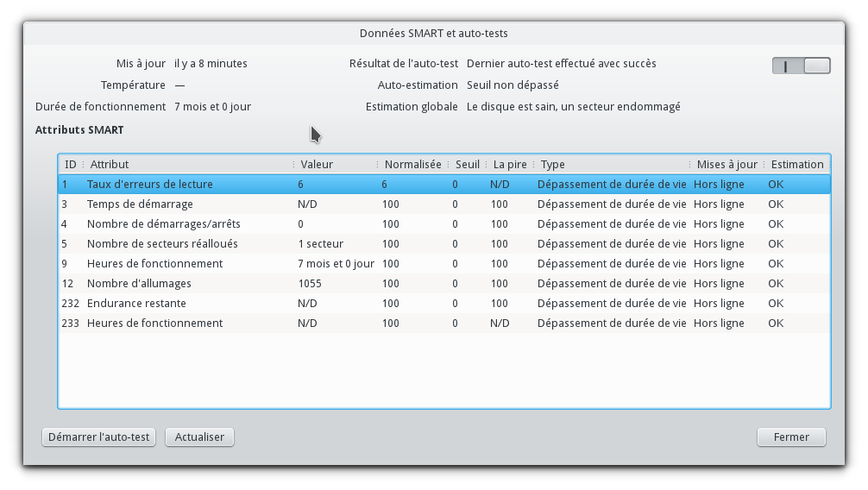The width and height of the screenshot is (868, 490).
Task: Click the 'Température' label
Action: point(133,85)
